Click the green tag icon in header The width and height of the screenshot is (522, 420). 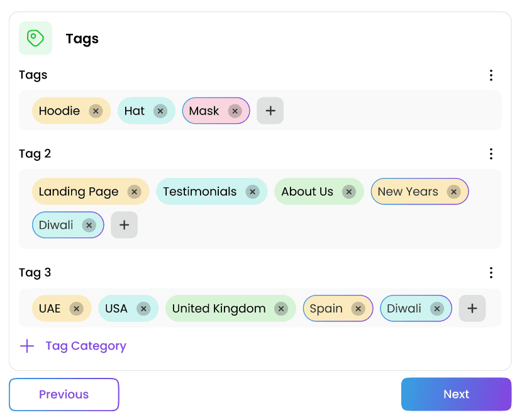pos(35,38)
